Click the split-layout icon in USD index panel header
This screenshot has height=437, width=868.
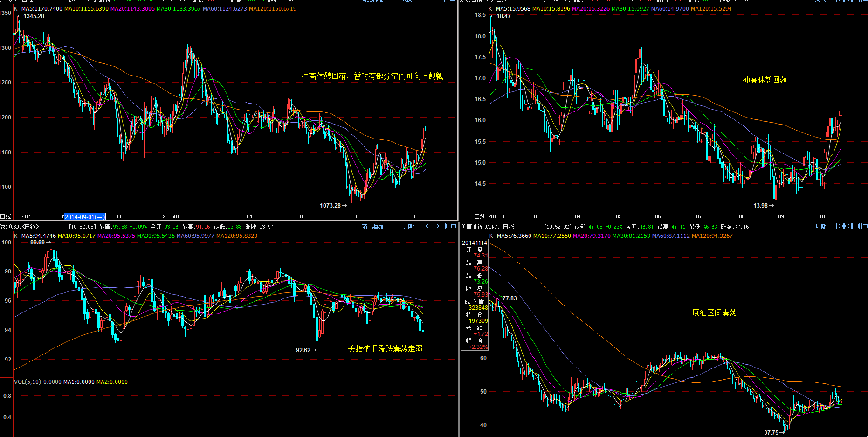[x=445, y=226]
